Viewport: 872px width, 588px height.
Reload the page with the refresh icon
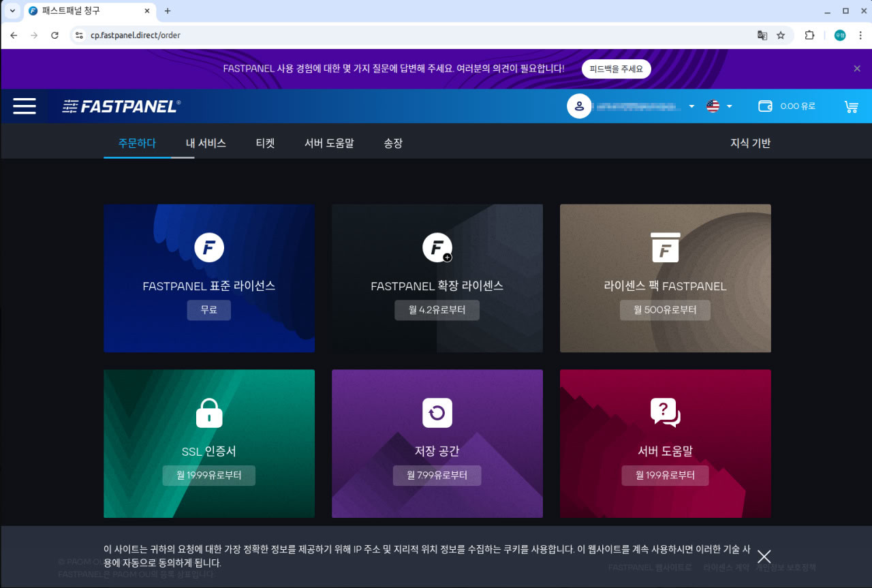click(54, 35)
